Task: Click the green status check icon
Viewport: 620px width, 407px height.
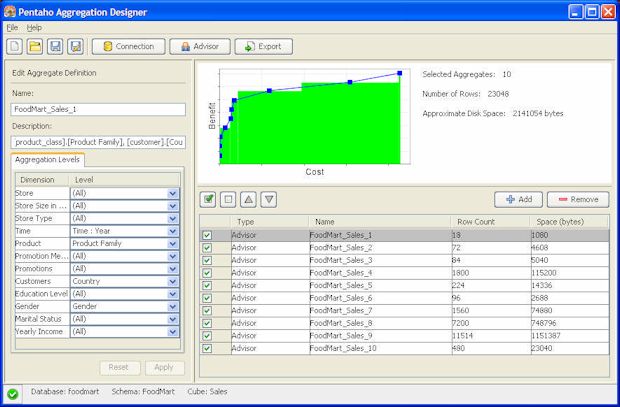Action: pyautogui.click(x=13, y=394)
